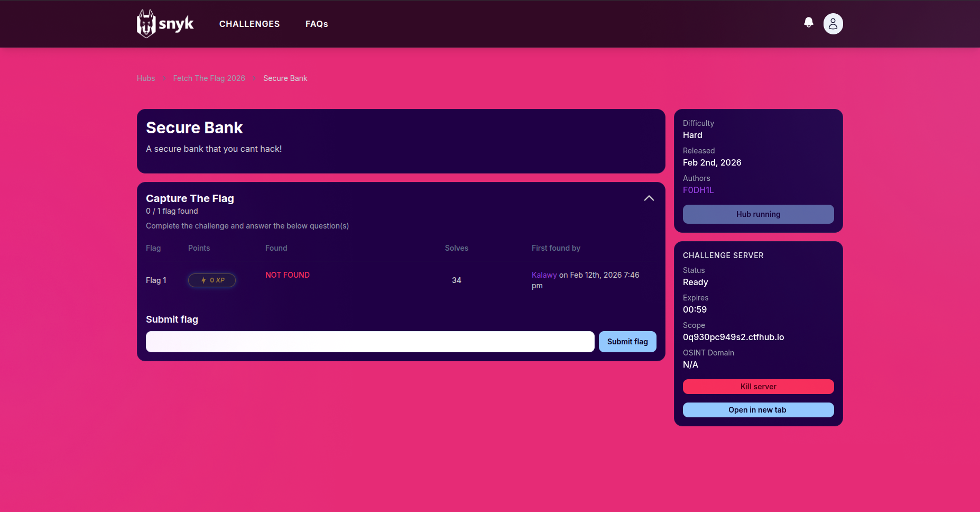Click the CHALLENGE SERVER heading
This screenshot has width=980, height=512.
click(723, 255)
